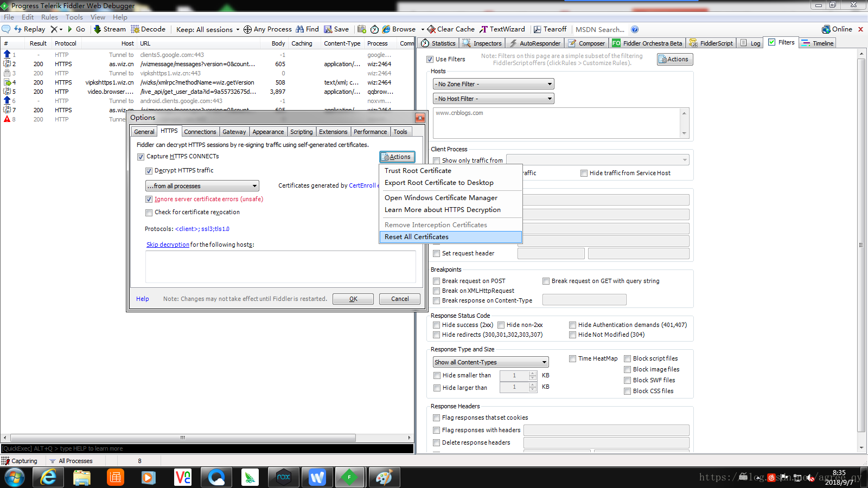Click the Stream toolbar icon
Viewport: 868px width, 488px height.
point(98,29)
